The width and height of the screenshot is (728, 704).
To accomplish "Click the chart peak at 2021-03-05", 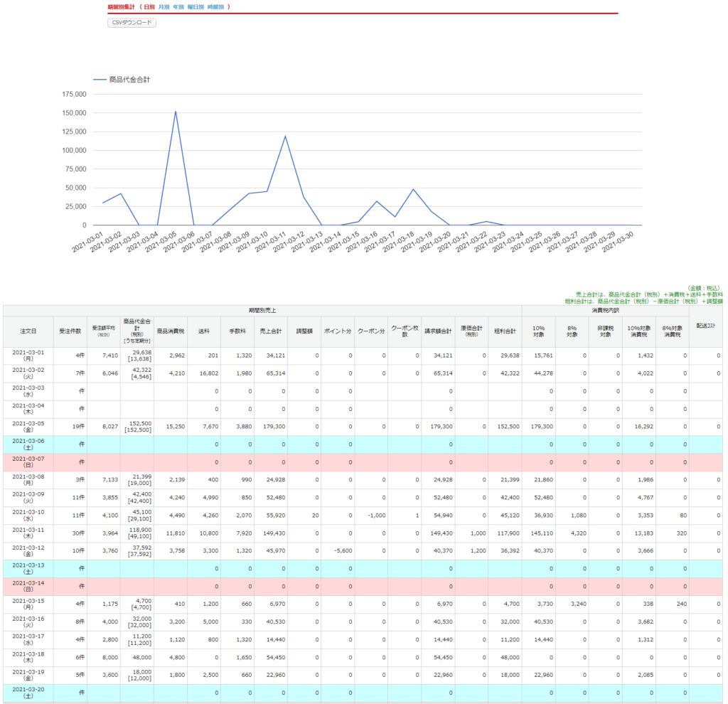I will [176, 112].
